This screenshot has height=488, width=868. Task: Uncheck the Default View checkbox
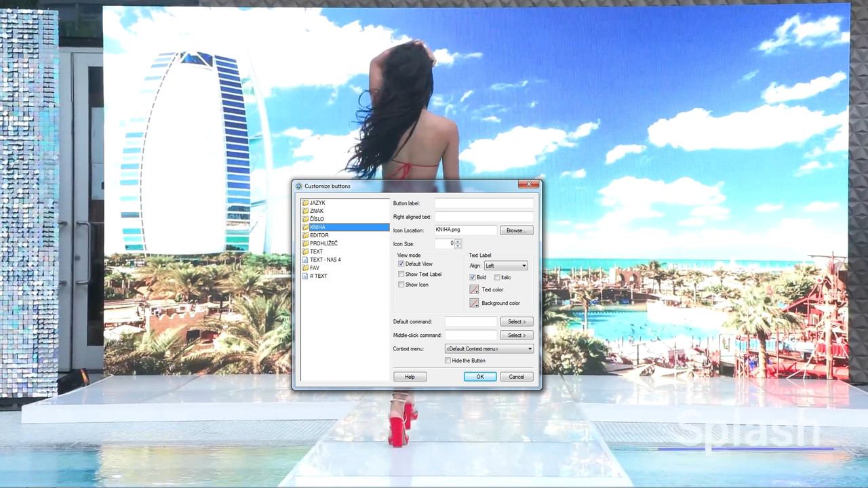click(x=401, y=264)
